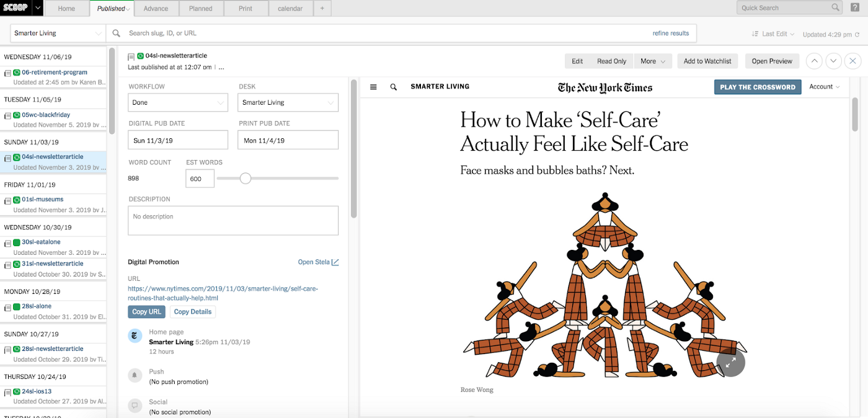Click the Quick Search magnifier icon
Image resolution: width=868 pixels, height=418 pixels.
point(835,7)
